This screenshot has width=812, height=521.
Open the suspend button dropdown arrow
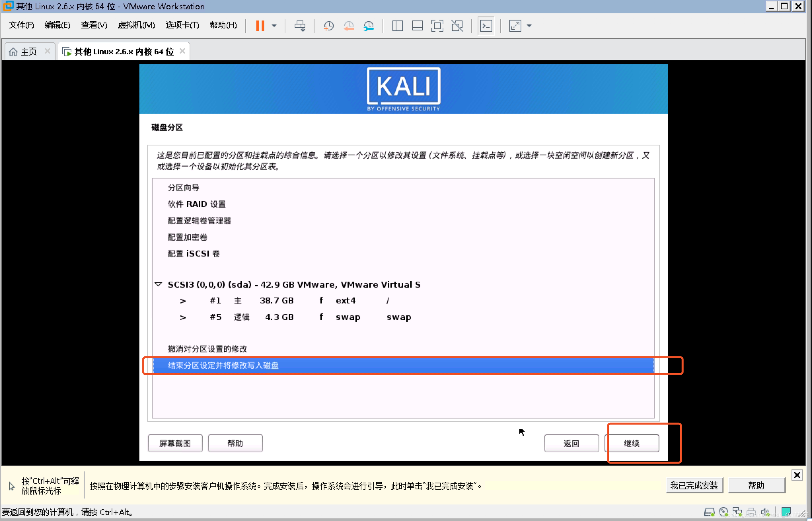click(274, 26)
